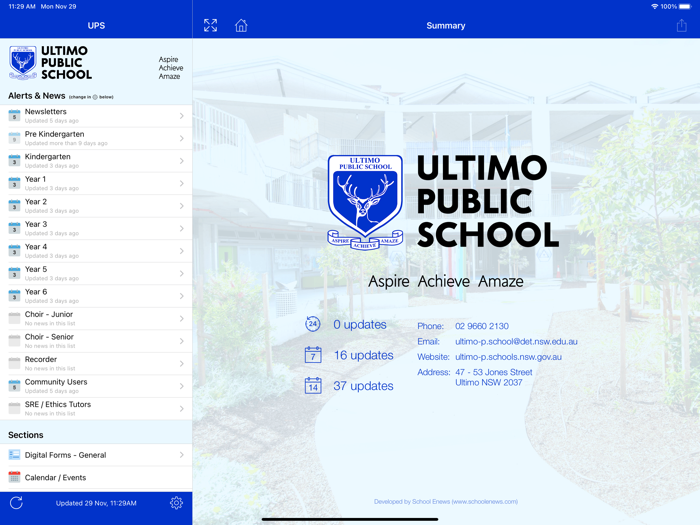View 16 updates from last week

(363, 355)
